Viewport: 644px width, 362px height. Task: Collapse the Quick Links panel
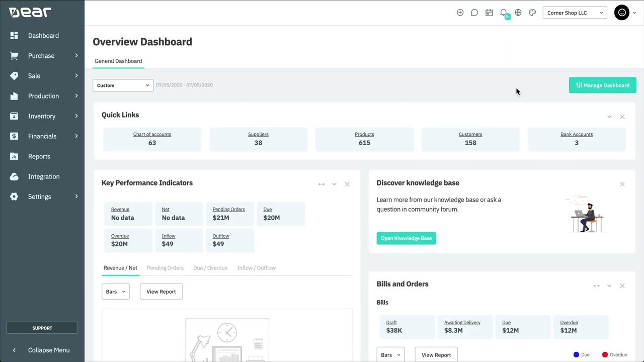(x=609, y=117)
